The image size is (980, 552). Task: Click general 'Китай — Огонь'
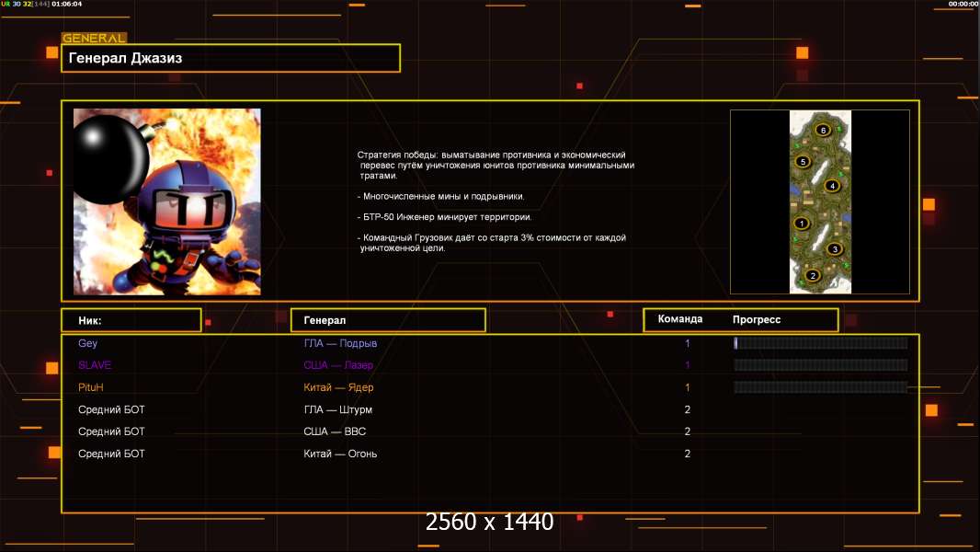coord(340,454)
